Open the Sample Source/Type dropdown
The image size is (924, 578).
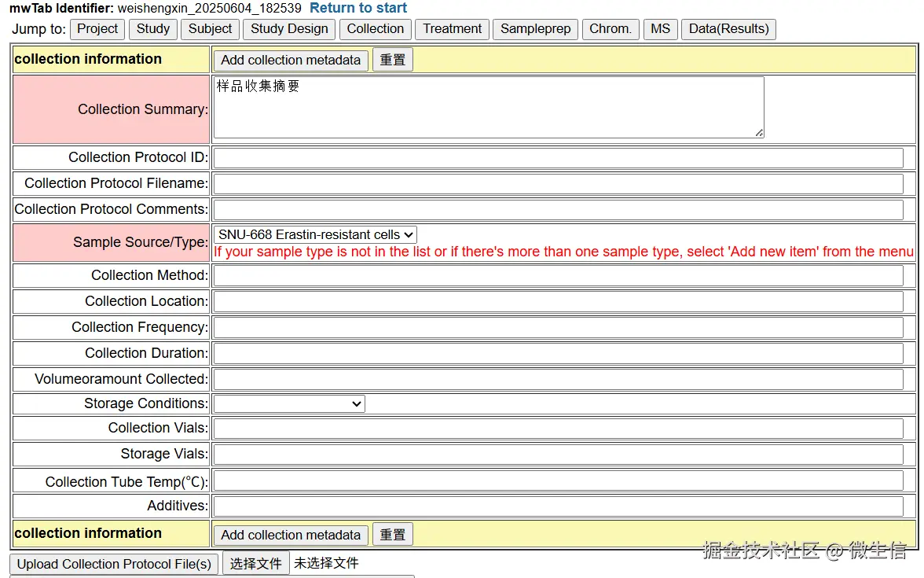point(315,234)
